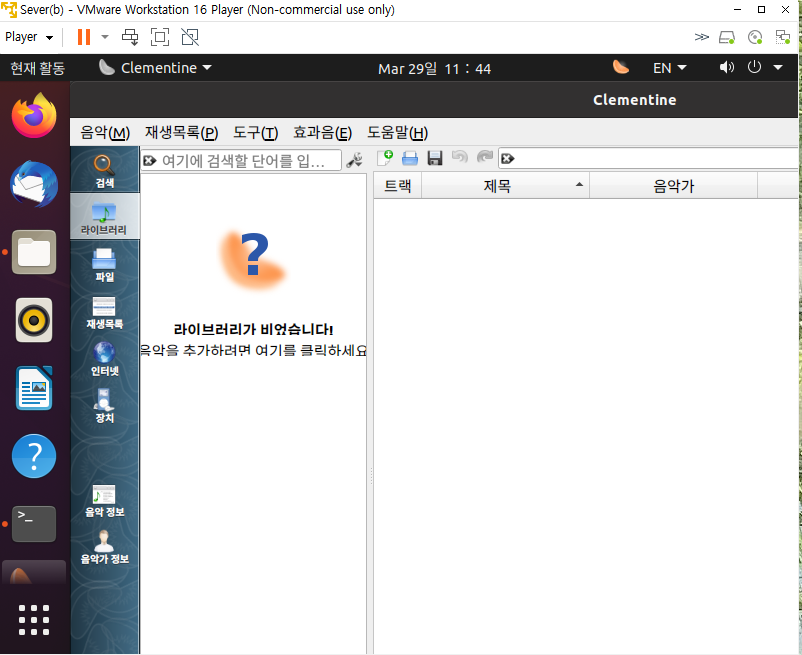The height and width of the screenshot is (655, 802).
Task: Open library settings wrench icon
Action: 354,160
